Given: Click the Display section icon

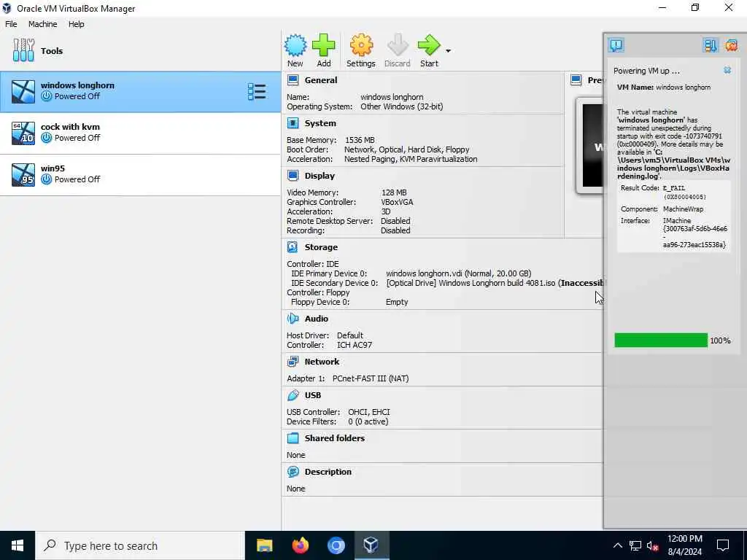Looking at the screenshot, I should click(293, 175).
